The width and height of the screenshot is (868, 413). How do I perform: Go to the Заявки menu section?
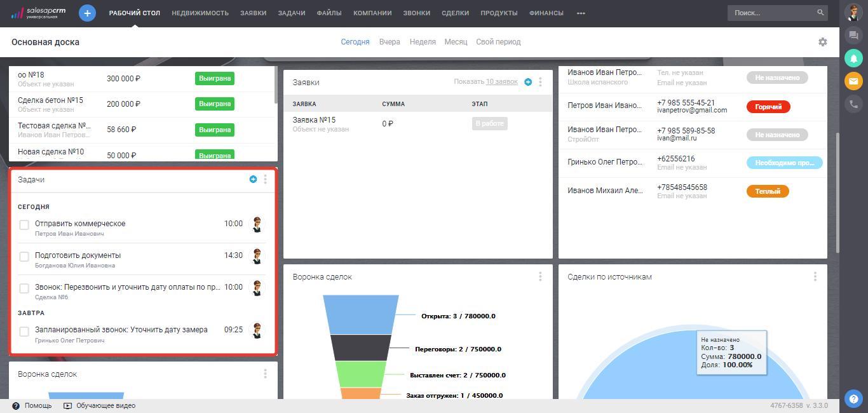click(253, 13)
